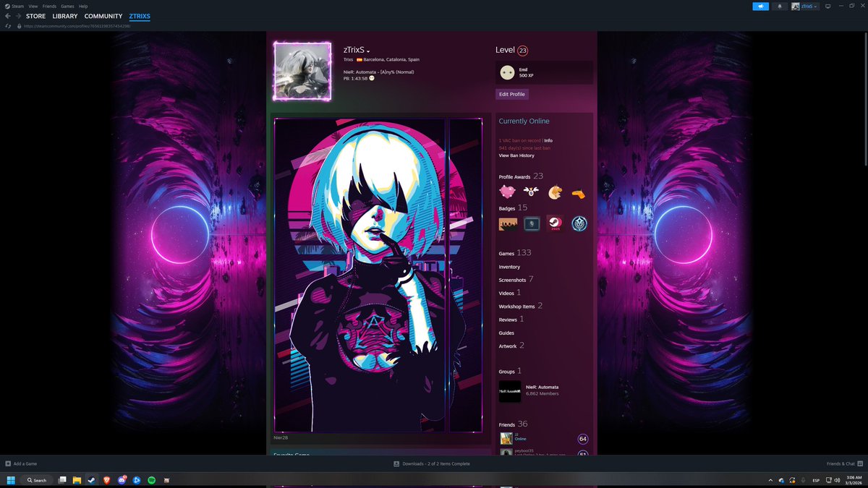Select the orange pointing-hand profile award
Image resolution: width=868 pixels, height=488 pixels.
[x=579, y=193]
